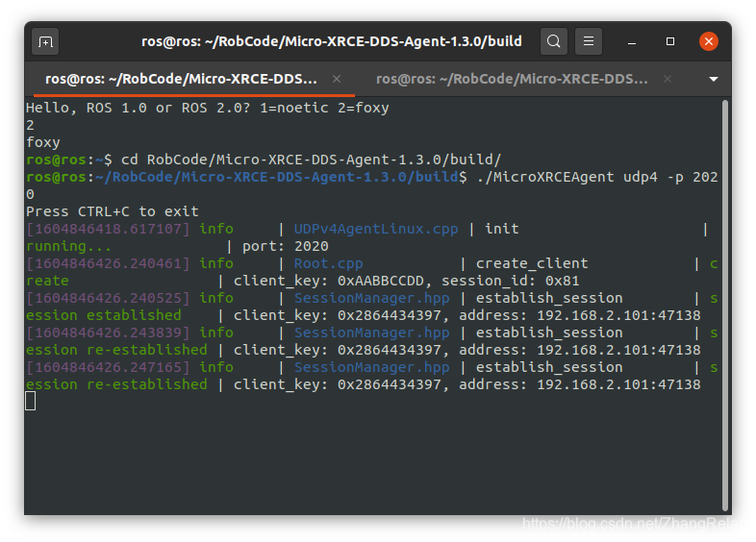Click the 'foxy' output line
This screenshot has width=756, height=542.
[43, 142]
